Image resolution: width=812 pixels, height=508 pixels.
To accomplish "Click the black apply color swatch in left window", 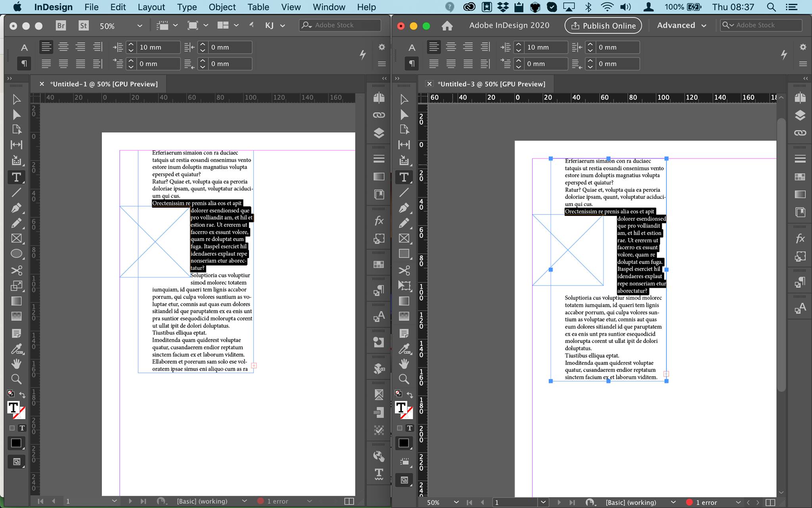I will click(x=16, y=443).
